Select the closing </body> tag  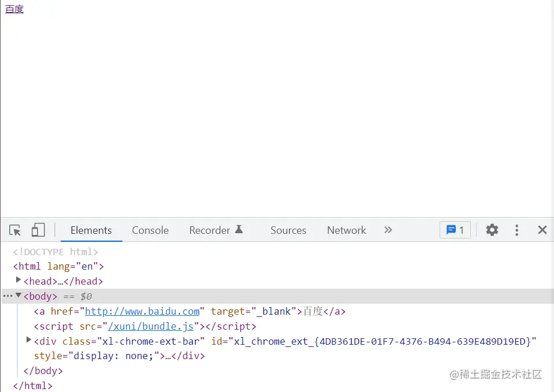tap(43, 371)
